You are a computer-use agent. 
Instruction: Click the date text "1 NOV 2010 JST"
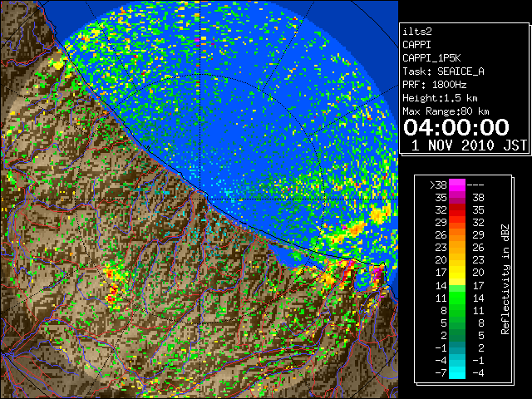469,145
